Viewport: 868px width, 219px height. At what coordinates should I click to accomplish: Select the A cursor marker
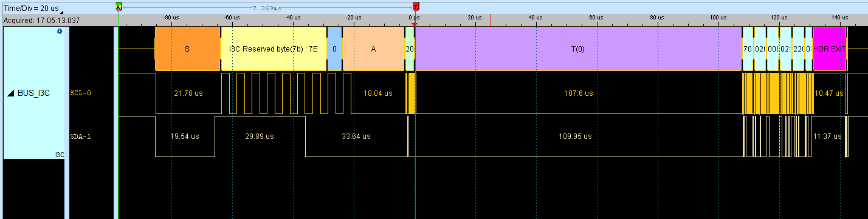pos(119,7)
